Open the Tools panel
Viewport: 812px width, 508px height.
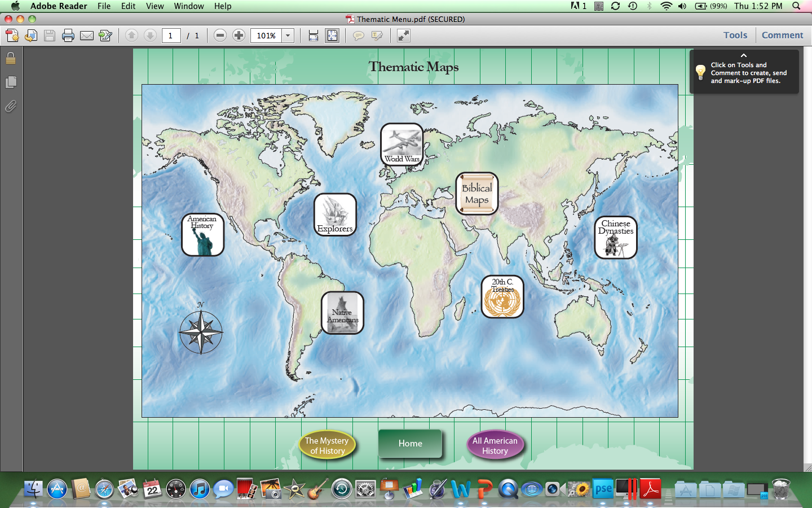tap(735, 34)
